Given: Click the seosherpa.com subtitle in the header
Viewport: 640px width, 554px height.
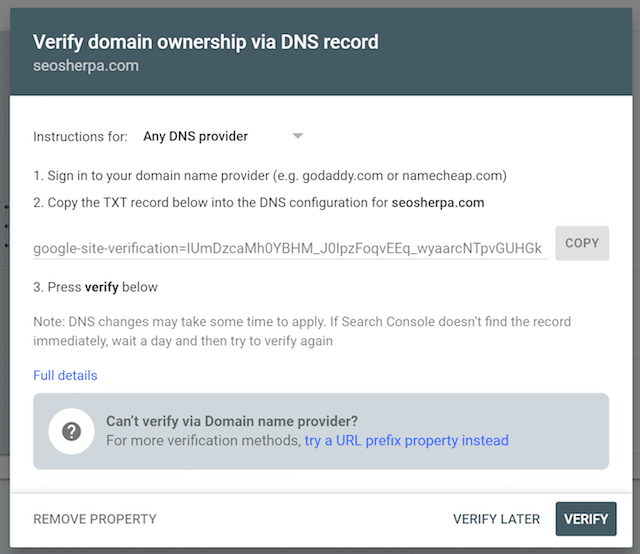Looking at the screenshot, I should coord(86,66).
